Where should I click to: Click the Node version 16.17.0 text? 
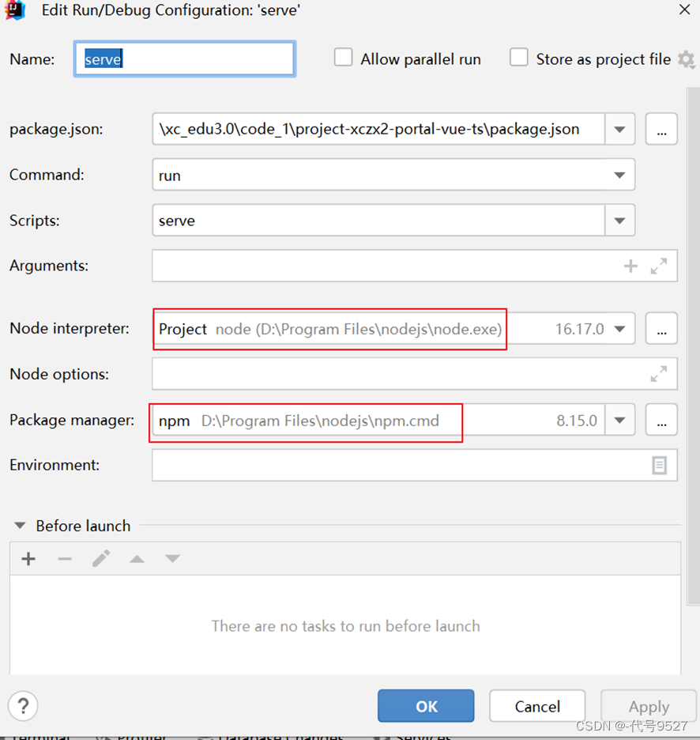(x=579, y=329)
